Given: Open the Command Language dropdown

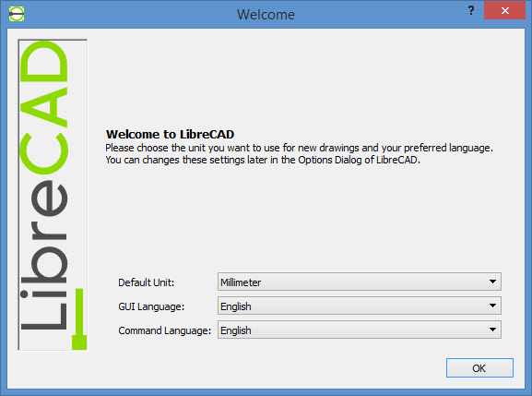Looking at the screenshot, I should coord(360,330).
